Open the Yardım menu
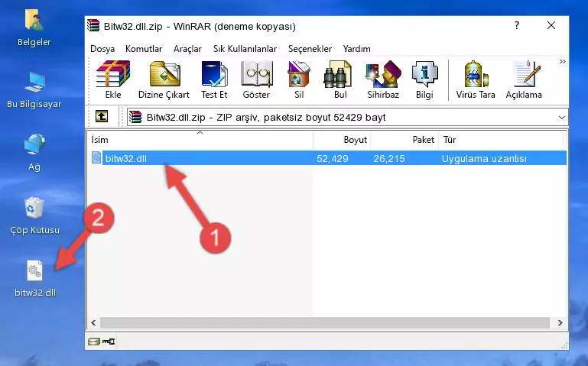The height and width of the screenshot is (366, 588). coord(356,49)
